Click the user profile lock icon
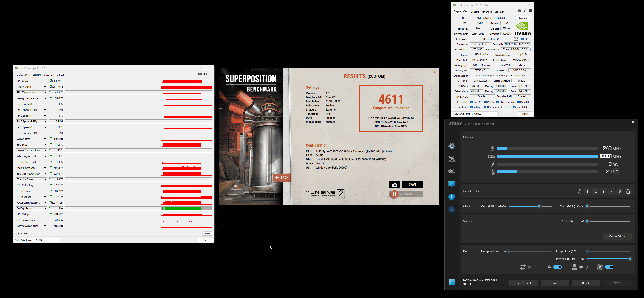Image resolution: width=644 pixels, height=298 pixels. coord(628,191)
